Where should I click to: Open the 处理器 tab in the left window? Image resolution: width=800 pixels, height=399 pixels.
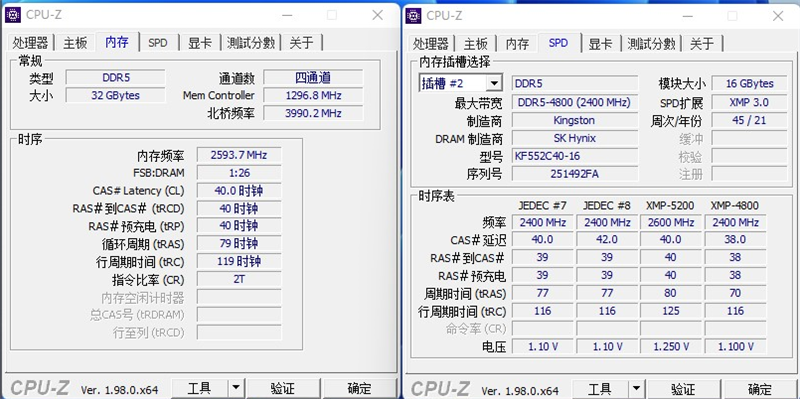point(31,43)
